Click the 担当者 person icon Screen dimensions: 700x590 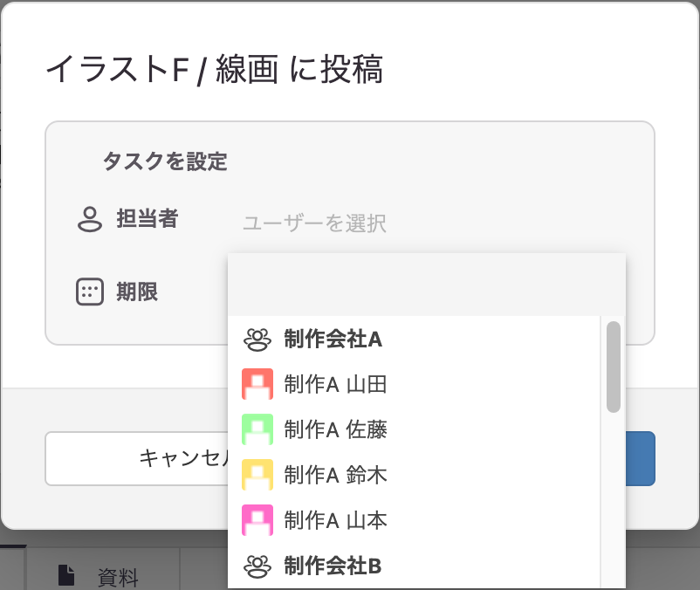[x=90, y=219]
